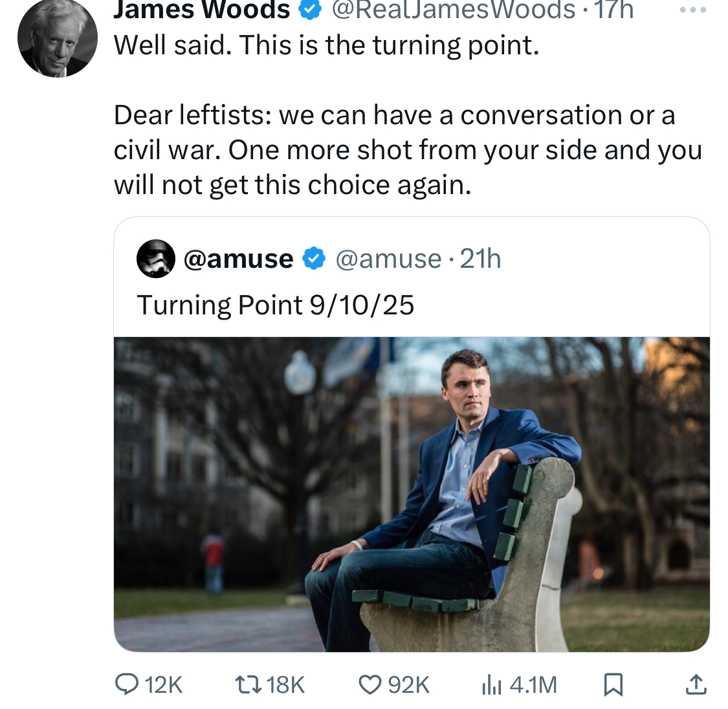Screen dimensions: 728x709
Task: Click the bold @amuse display name
Action: (238, 259)
